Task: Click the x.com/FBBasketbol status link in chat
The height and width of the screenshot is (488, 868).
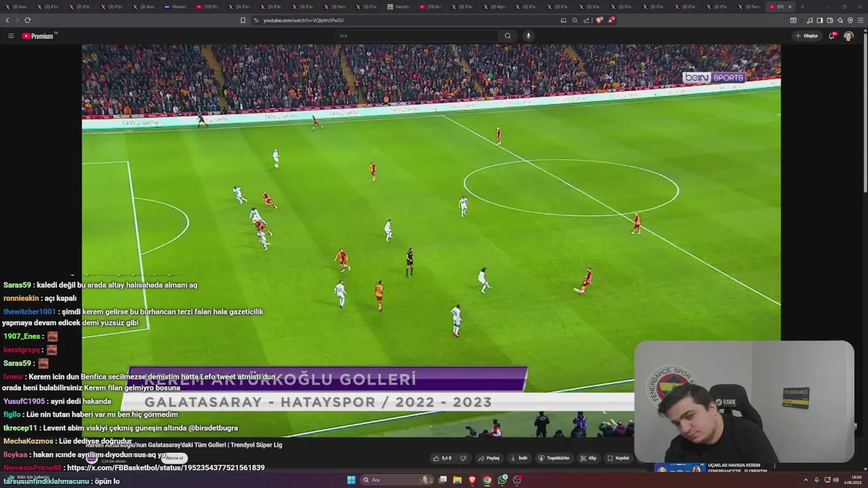Action: [x=165, y=468]
